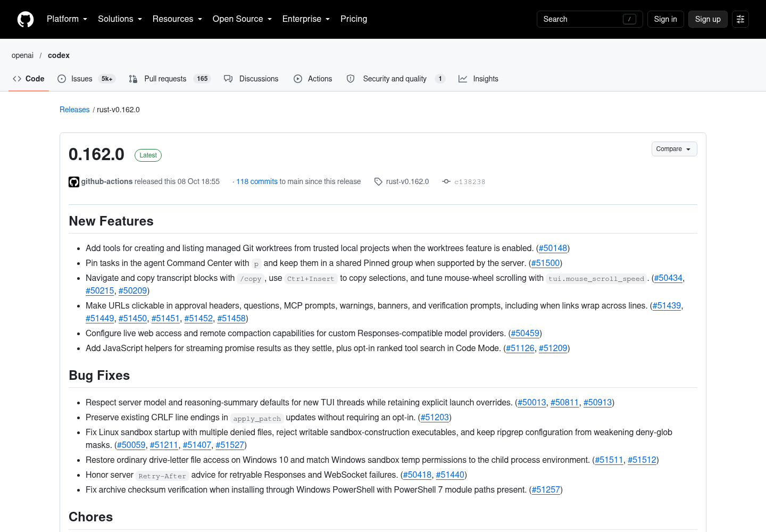766x532 pixels.
Task: Open the Open Source dropdown
Action: pos(242,19)
